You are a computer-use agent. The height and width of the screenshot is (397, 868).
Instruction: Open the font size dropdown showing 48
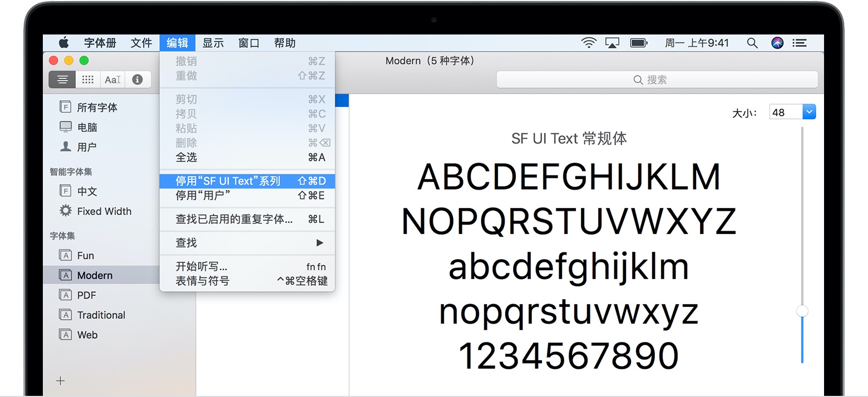click(x=808, y=111)
